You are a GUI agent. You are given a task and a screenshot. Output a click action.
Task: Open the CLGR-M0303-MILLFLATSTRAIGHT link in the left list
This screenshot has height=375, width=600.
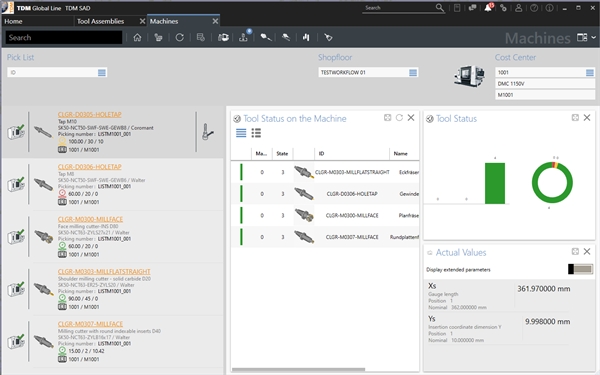(x=104, y=272)
